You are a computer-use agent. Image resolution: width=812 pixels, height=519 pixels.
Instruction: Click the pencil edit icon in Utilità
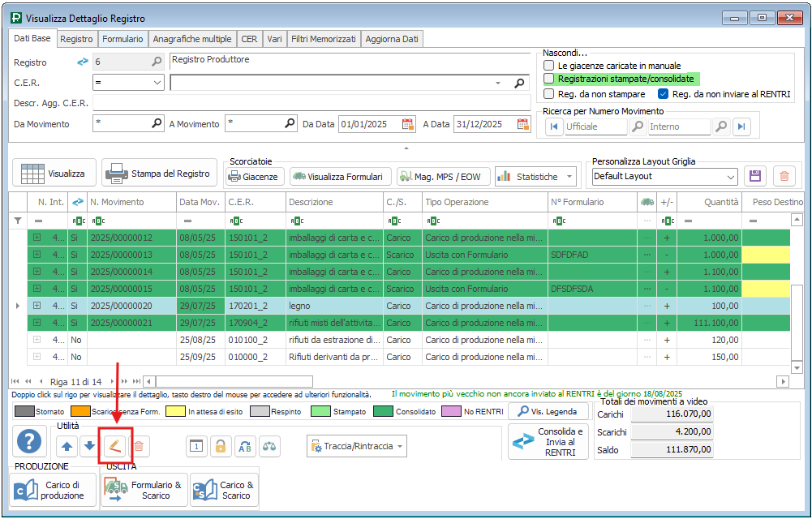[114, 445]
